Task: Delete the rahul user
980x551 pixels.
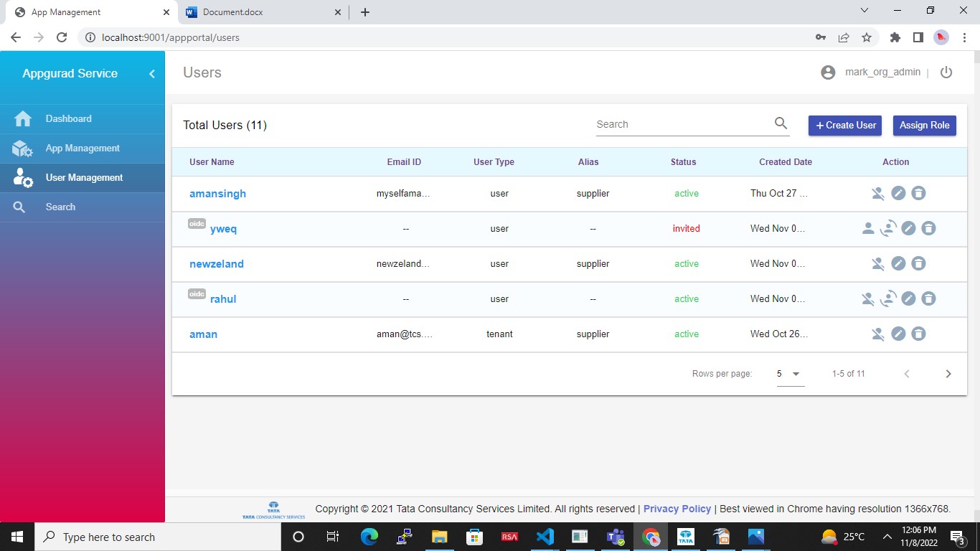Action: 928,298
